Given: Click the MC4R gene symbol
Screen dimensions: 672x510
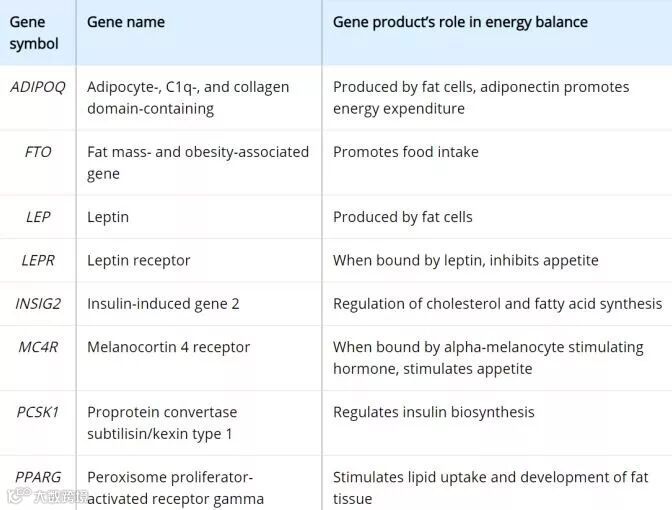Looking at the screenshot, I should pyautogui.click(x=37, y=347).
